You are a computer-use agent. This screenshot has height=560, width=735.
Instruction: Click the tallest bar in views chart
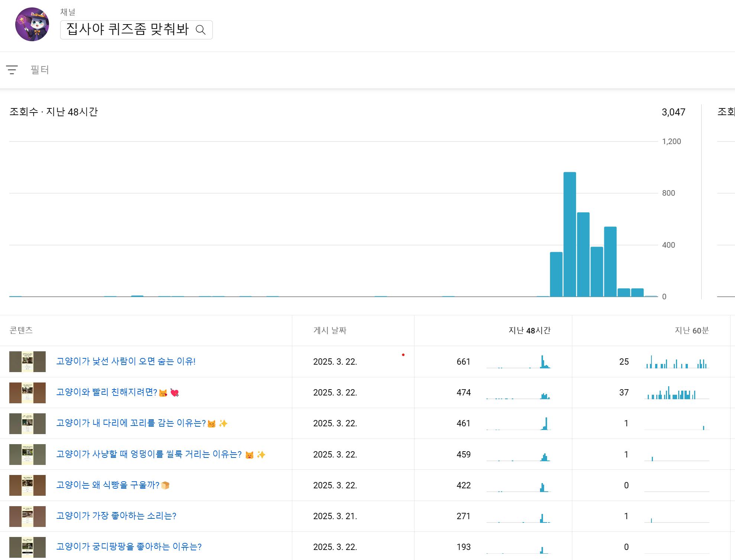(x=569, y=234)
